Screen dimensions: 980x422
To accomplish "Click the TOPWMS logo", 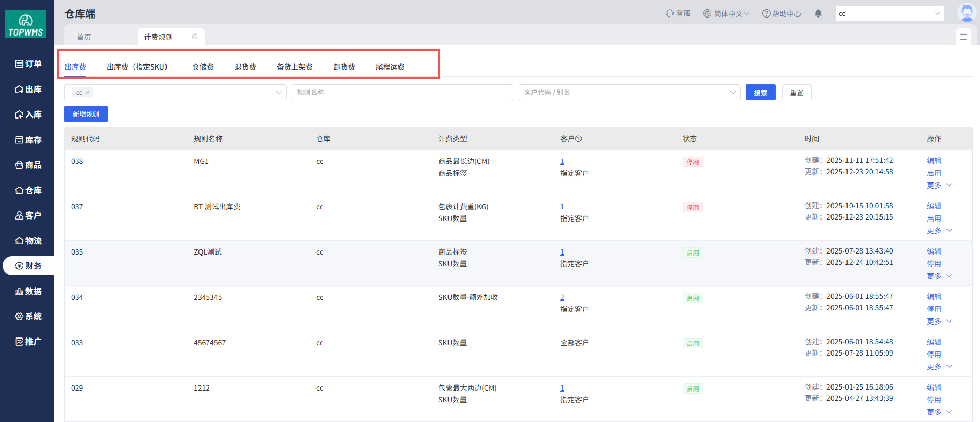I will pyautogui.click(x=26, y=24).
